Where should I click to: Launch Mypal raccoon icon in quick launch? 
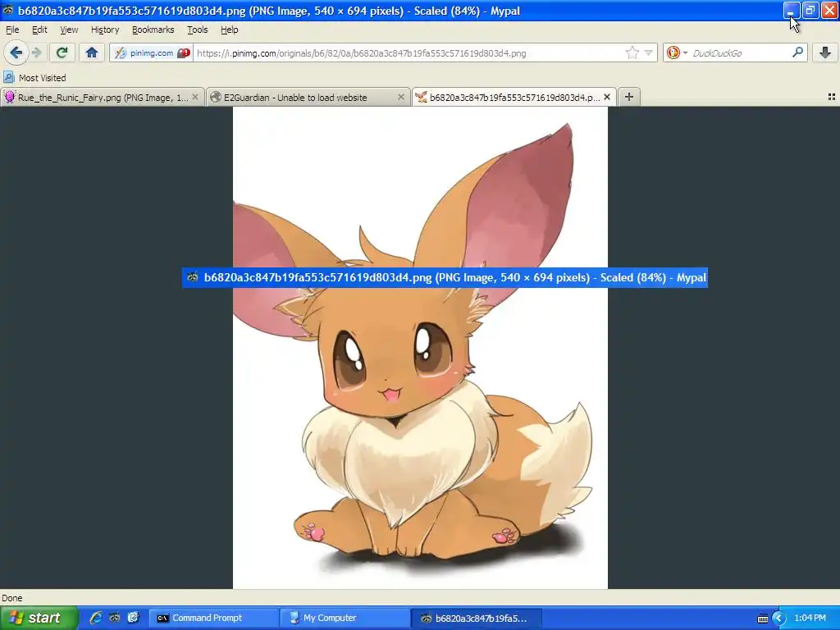point(114,618)
